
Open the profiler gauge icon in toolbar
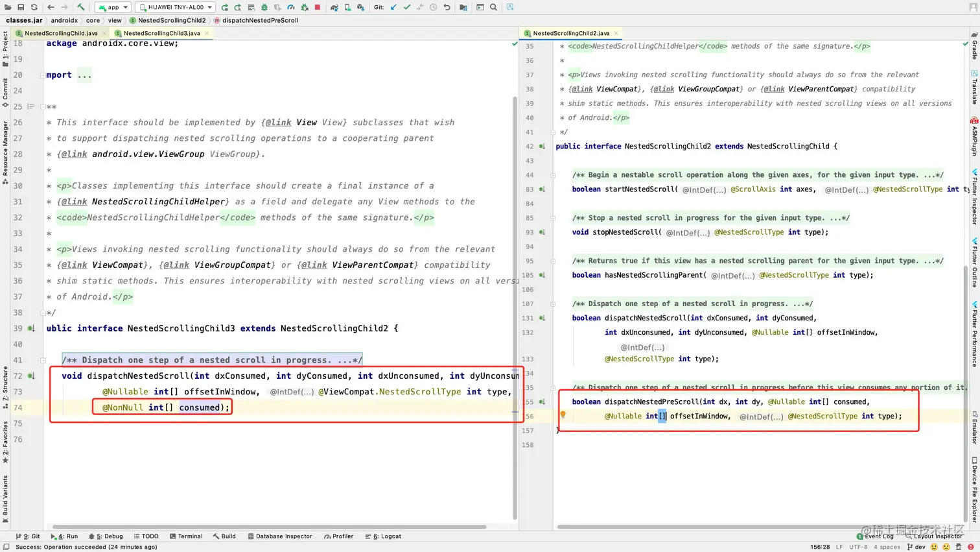[291, 7]
